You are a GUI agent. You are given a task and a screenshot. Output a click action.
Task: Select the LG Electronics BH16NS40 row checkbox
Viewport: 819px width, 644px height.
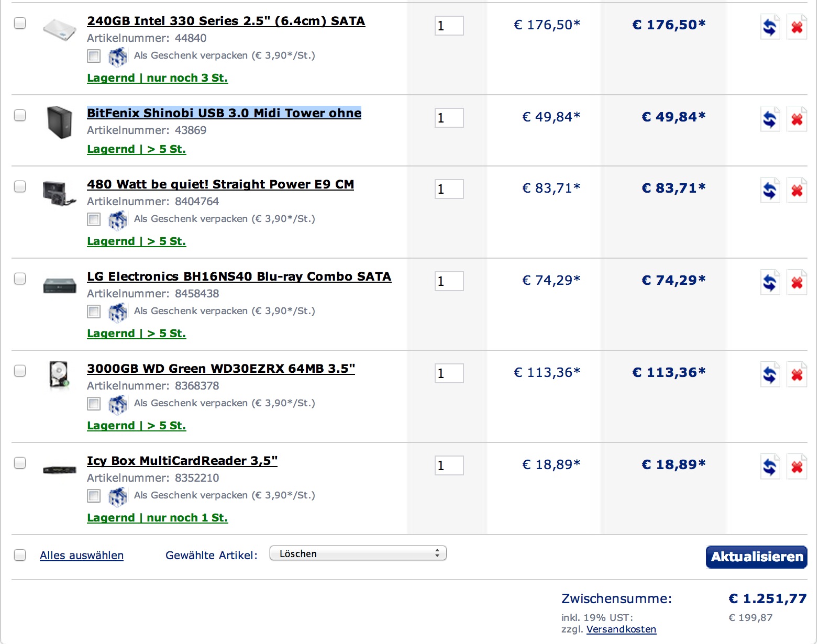[20, 279]
